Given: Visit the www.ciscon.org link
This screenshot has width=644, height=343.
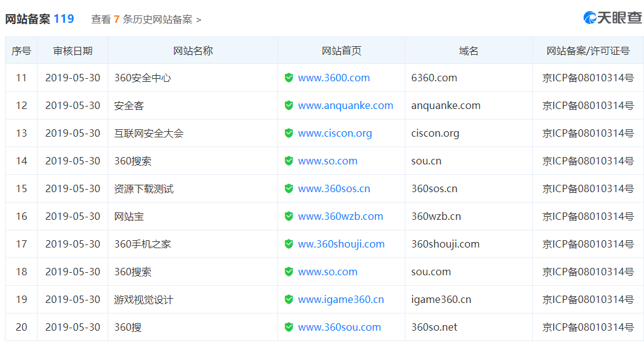Looking at the screenshot, I should tap(335, 134).
